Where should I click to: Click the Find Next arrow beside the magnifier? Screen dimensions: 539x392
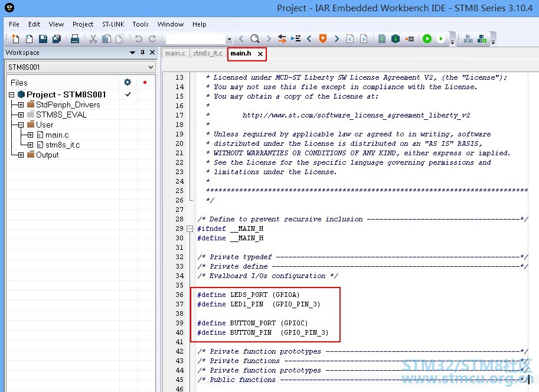269,38
